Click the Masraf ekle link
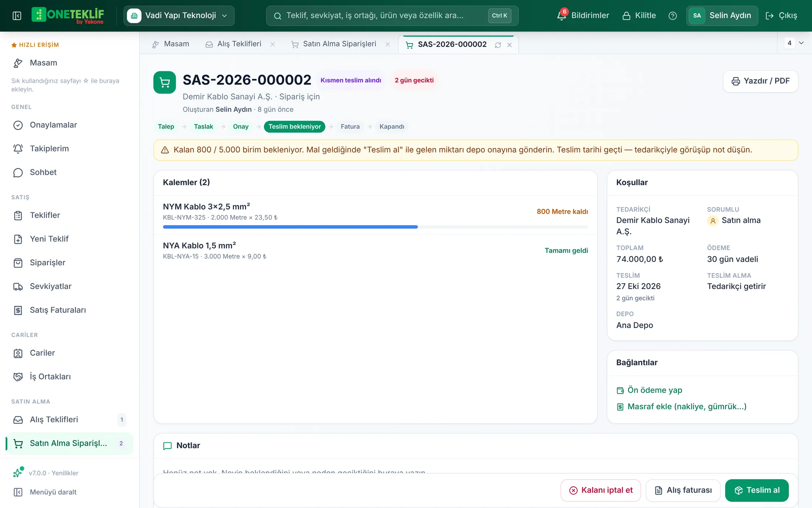Screen dimensions: 812x508 682,406
